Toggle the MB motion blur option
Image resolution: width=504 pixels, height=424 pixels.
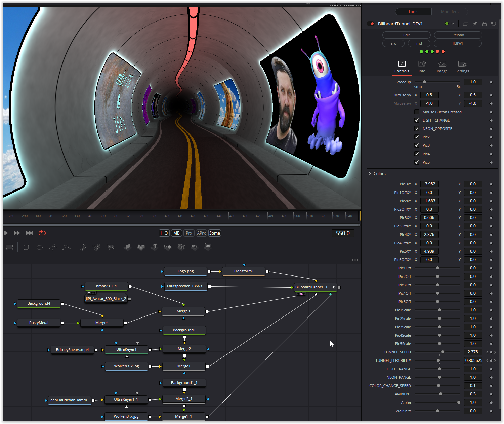[x=176, y=233]
